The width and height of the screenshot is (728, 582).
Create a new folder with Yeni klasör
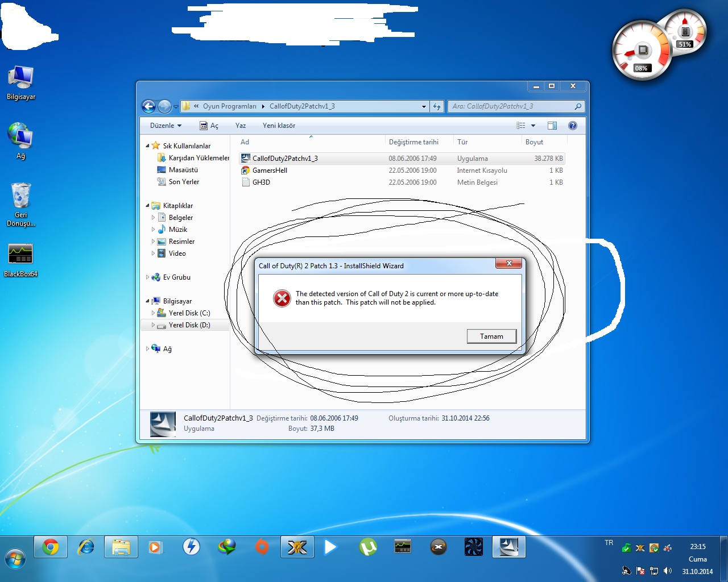(279, 126)
